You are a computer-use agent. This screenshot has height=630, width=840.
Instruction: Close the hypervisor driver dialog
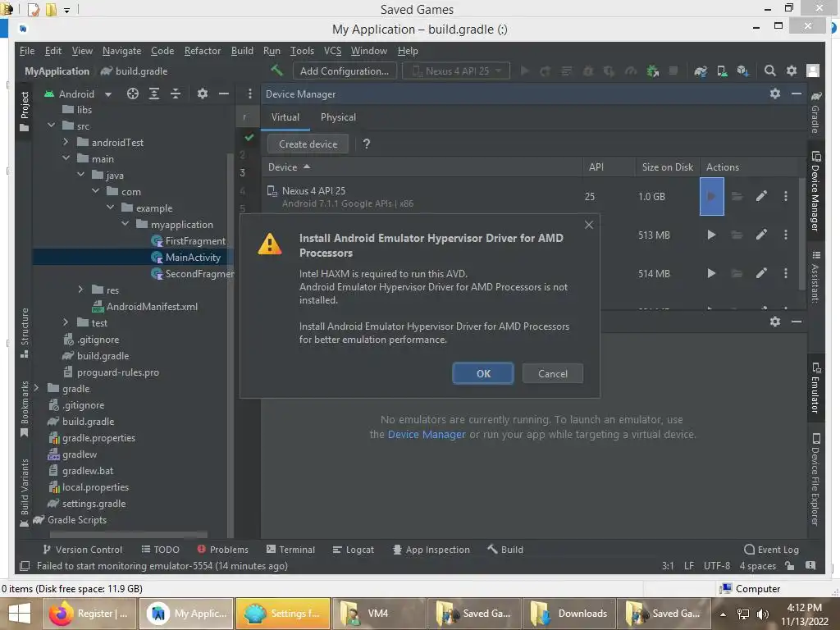pos(589,225)
